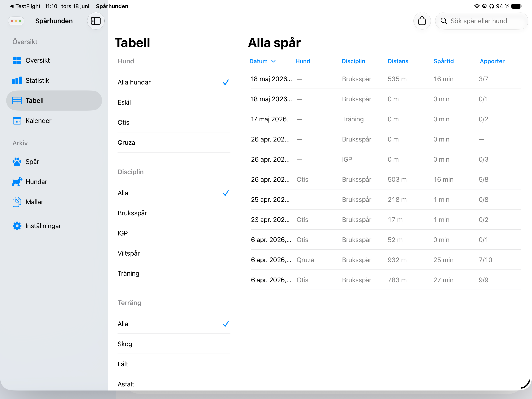Image resolution: width=532 pixels, height=399 pixels.
Task: Filter by dog Otis
Action: (174, 122)
